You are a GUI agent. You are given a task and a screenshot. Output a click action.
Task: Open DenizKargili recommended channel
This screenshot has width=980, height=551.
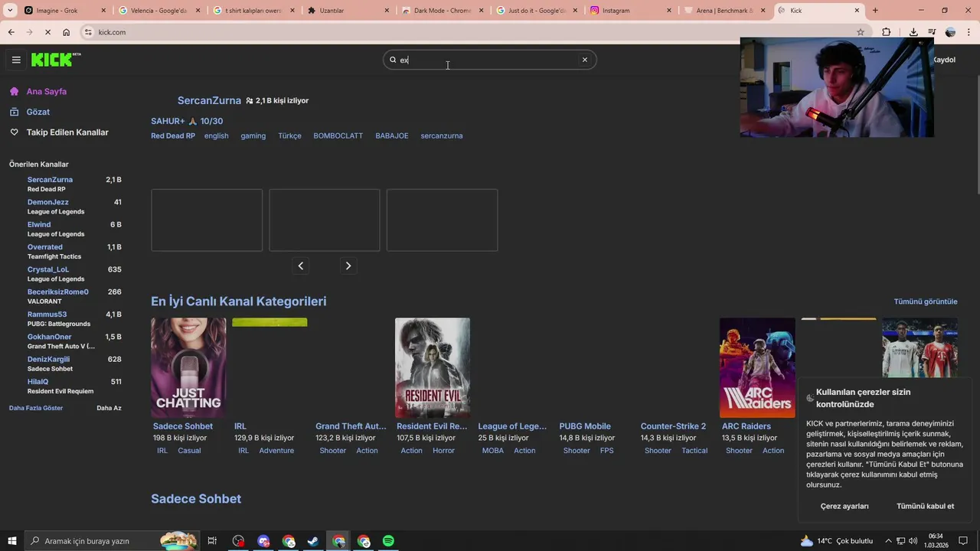[48, 359]
